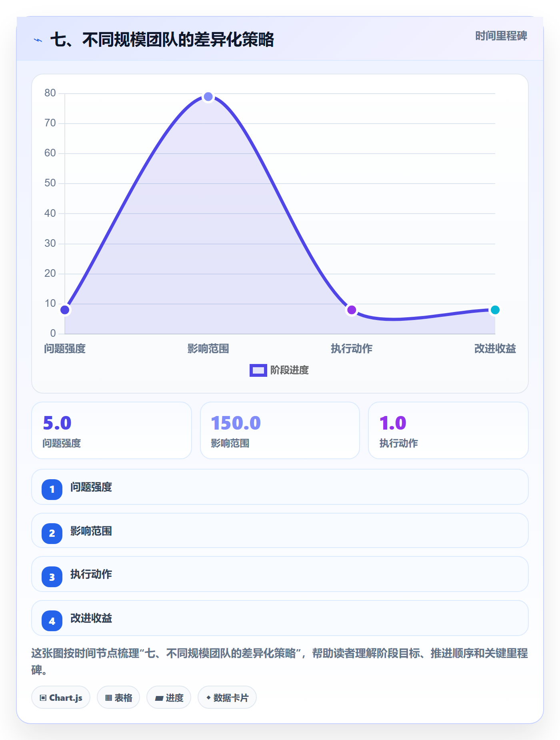Click the 阶段进度 legend color box

click(258, 370)
